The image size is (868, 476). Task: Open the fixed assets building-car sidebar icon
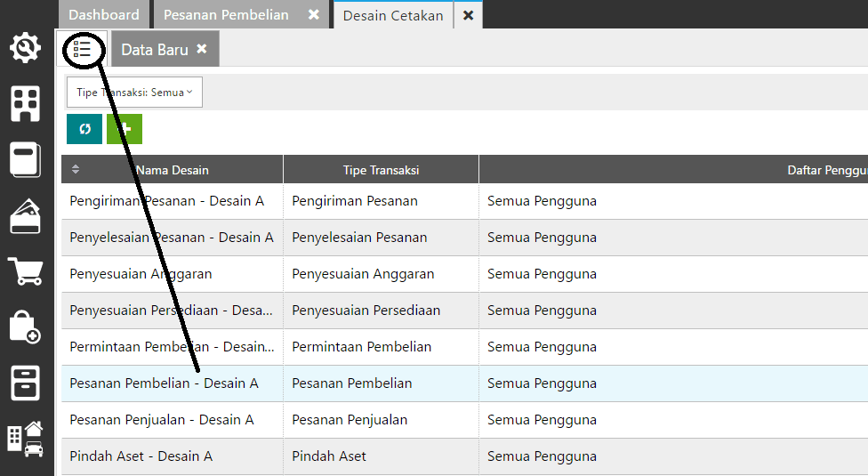point(26,440)
